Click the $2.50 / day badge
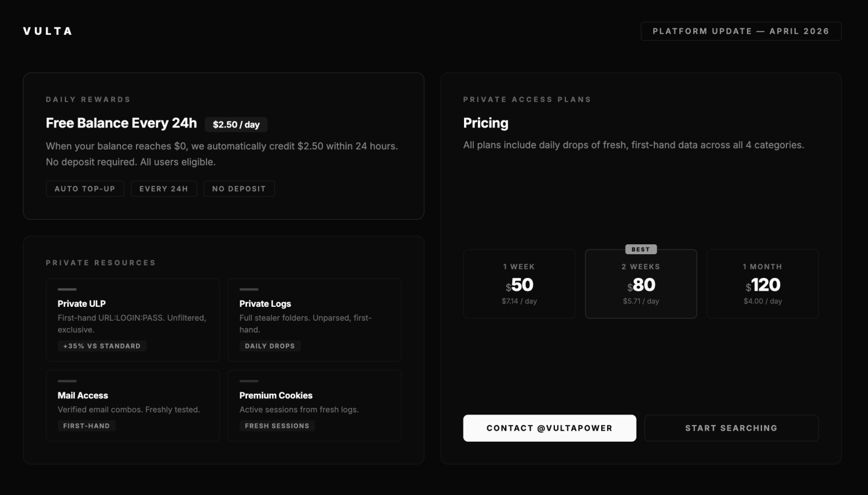This screenshot has width=868, height=495. [x=236, y=124]
